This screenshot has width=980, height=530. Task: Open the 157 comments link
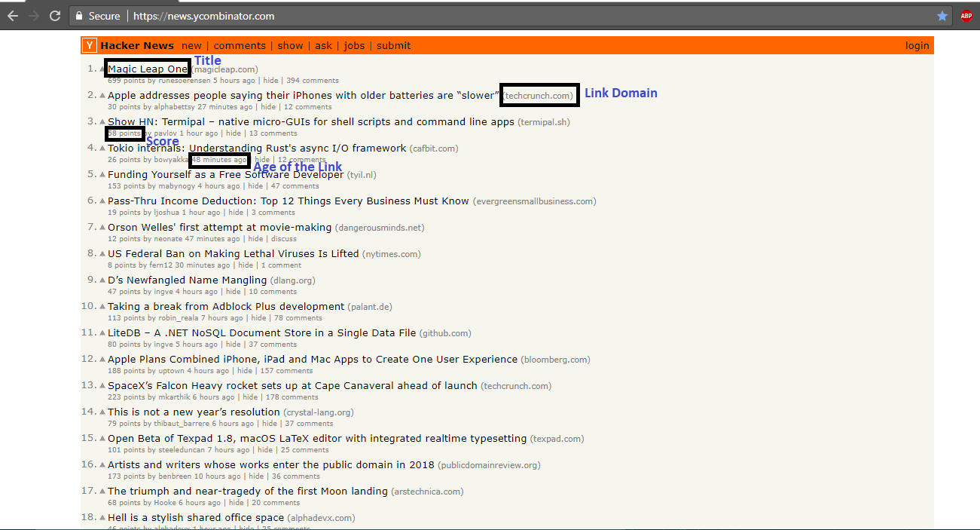[285, 371]
